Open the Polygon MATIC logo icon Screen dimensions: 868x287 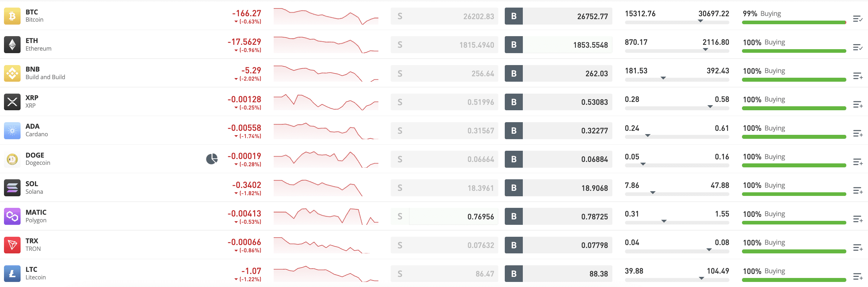pyautogui.click(x=12, y=216)
